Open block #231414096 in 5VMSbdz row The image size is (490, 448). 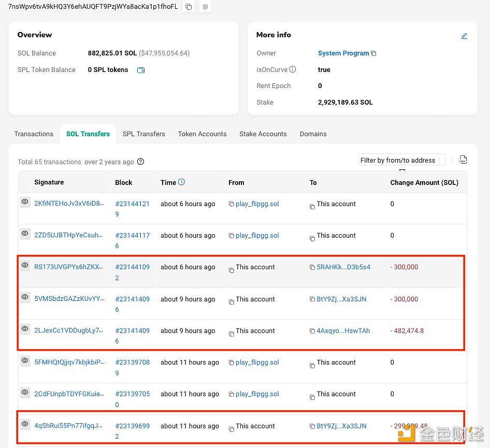(133, 304)
